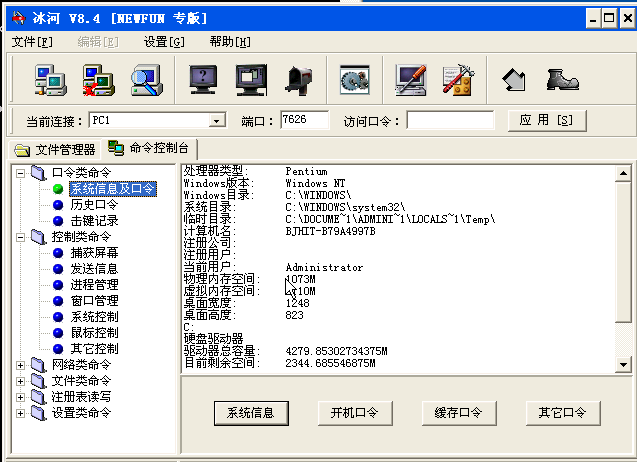
Task: Click the folder icon of 控制类命令
Action: coord(39,237)
